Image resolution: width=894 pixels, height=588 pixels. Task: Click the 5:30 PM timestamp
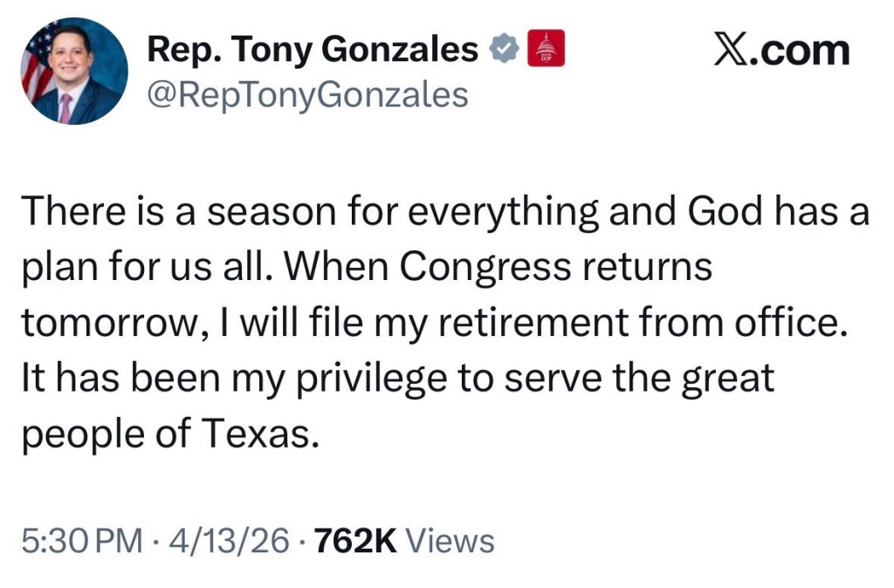80,541
